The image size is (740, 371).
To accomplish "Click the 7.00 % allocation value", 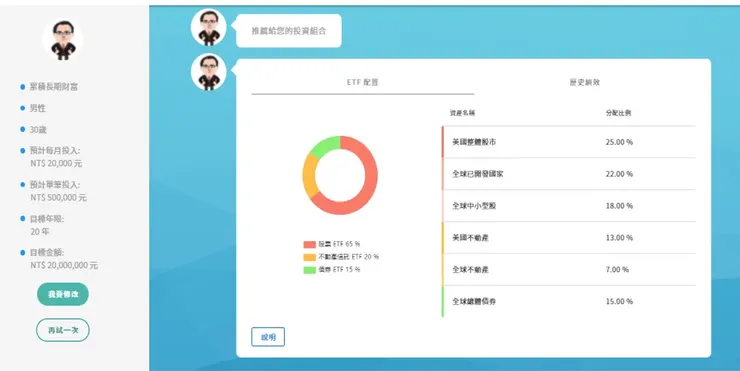I will point(617,270).
